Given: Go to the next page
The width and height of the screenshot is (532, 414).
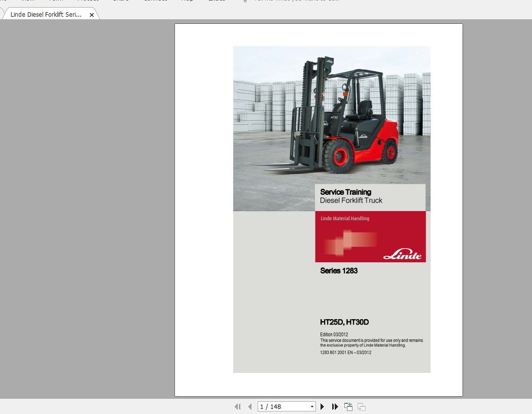Looking at the screenshot, I should (x=323, y=406).
